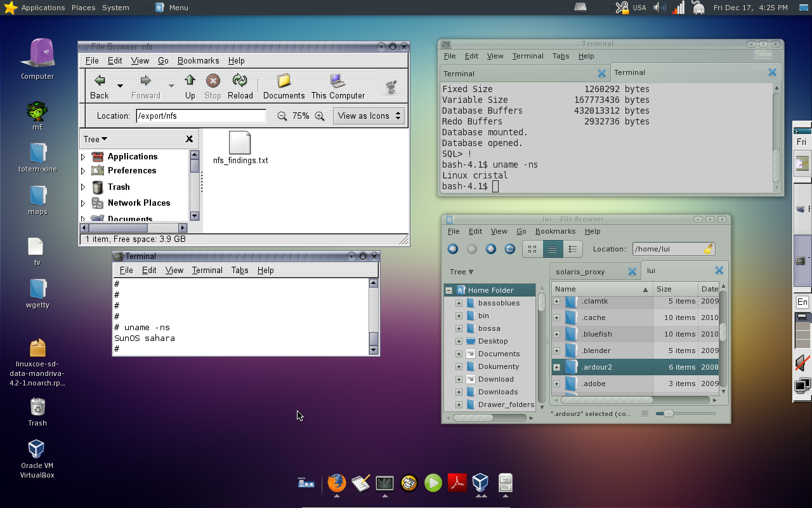The width and height of the screenshot is (812, 508).
Task: Expand the .bluefish folder row
Action: tap(556, 334)
